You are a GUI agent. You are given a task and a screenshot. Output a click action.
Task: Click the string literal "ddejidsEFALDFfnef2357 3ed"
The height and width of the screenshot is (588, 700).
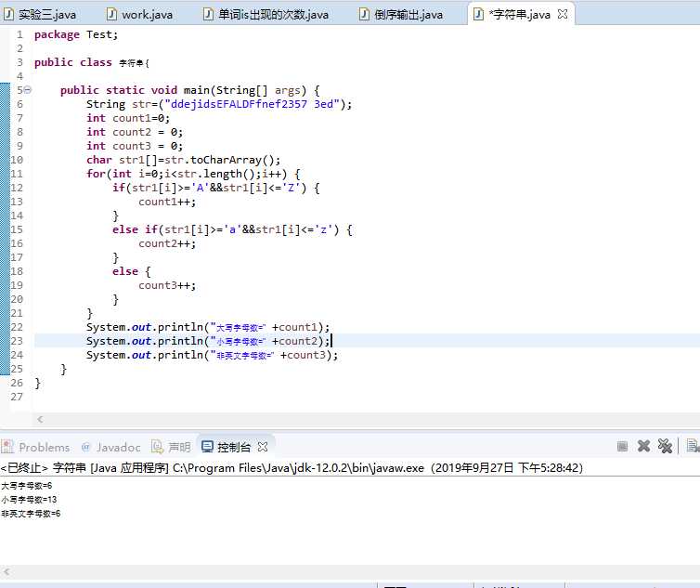[253, 104]
